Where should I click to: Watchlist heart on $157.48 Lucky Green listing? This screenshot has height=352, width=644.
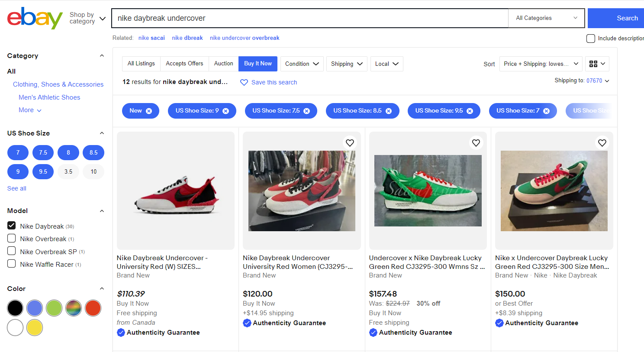click(476, 143)
